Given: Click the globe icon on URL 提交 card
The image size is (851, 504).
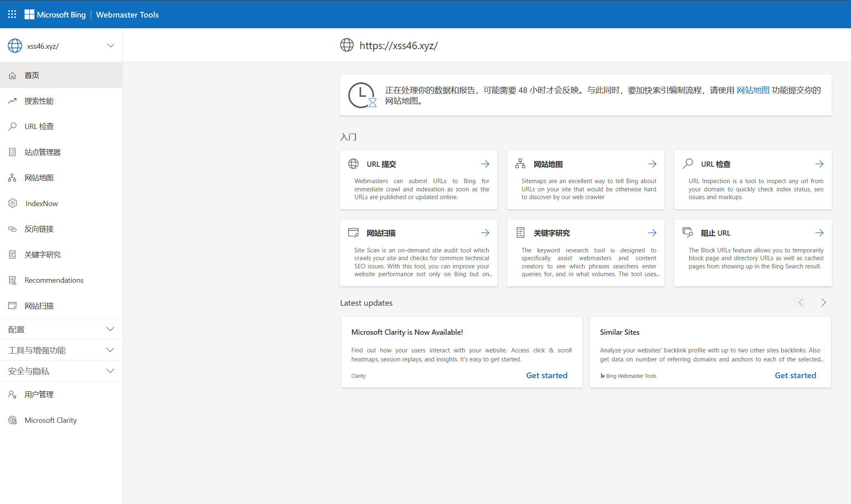Looking at the screenshot, I should (x=353, y=164).
